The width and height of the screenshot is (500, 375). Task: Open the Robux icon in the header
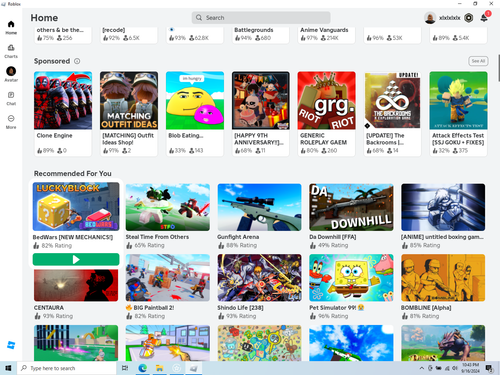click(469, 18)
